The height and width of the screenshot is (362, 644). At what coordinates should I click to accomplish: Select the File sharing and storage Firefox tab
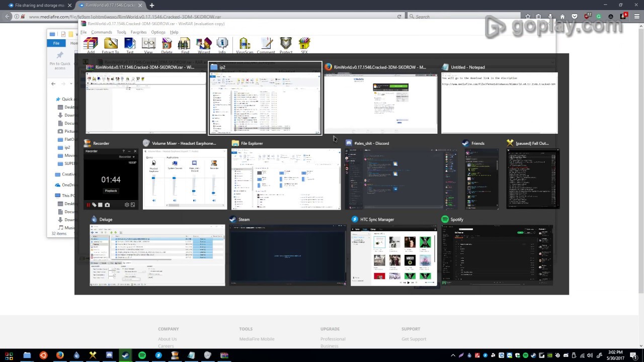(x=39, y=5)
